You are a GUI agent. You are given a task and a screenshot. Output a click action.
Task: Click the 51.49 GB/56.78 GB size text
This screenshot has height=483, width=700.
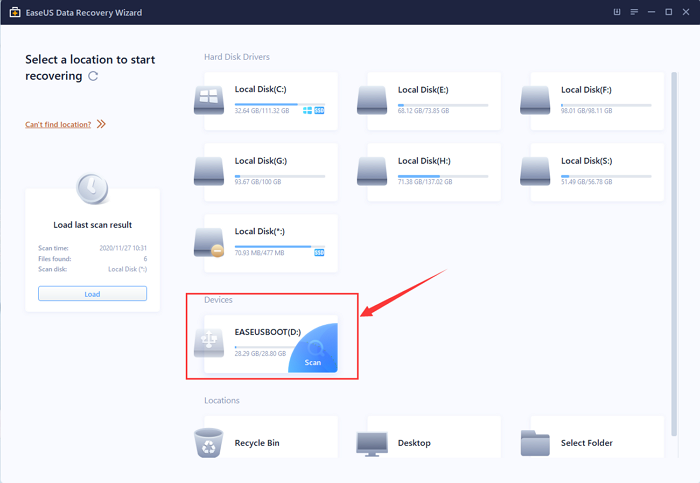point(587,182)
